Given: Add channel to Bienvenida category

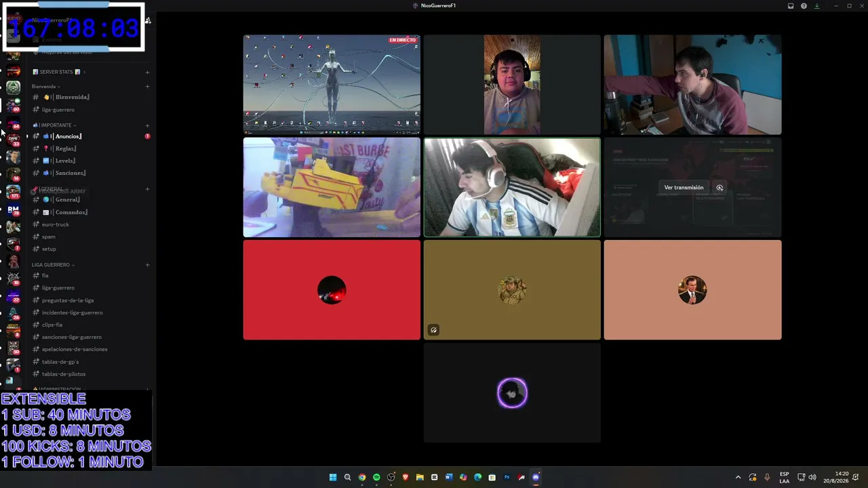Looking at the screenshot, I should point(147,86).
